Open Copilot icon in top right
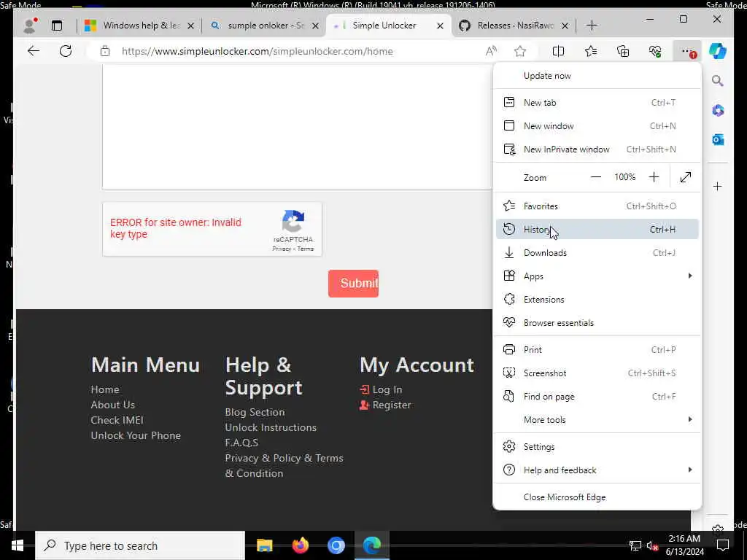Image resolution: width=747 pixels, height=560 pixels. pos(718,51)
